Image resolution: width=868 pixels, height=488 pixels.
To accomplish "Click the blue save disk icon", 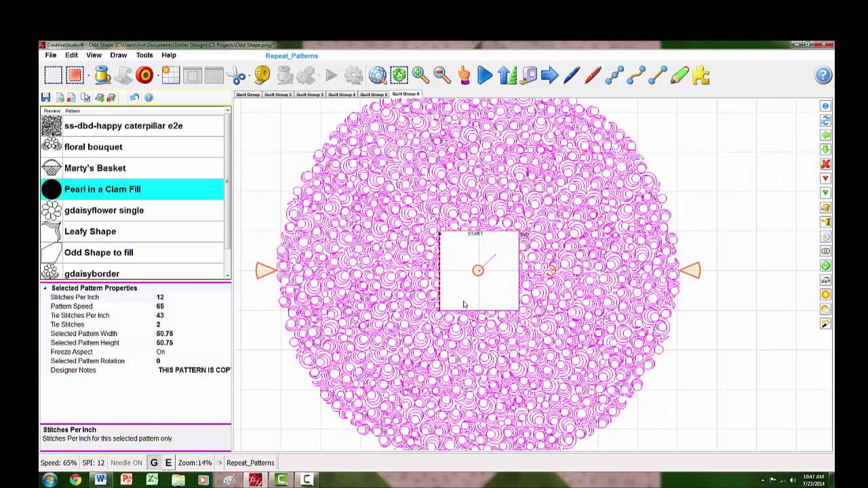I will 45,98.
